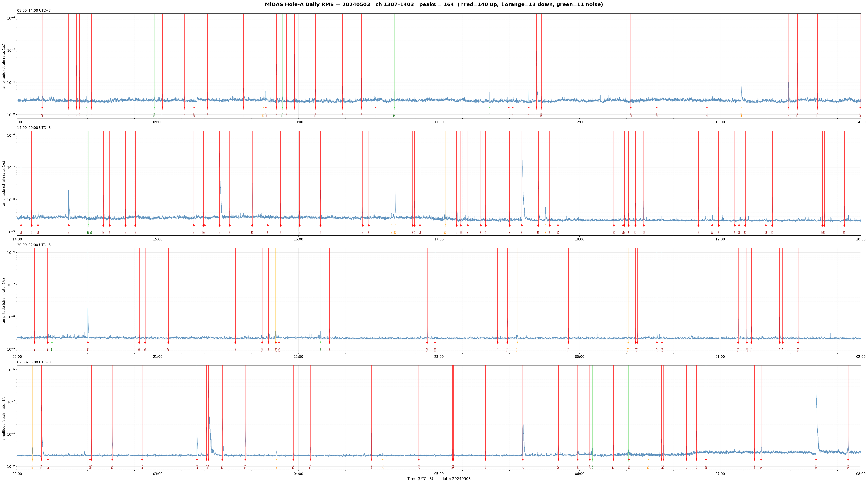
Task: Select the "08:00–14:00 UTC+8" panel heading
Action: click(34, 10)
